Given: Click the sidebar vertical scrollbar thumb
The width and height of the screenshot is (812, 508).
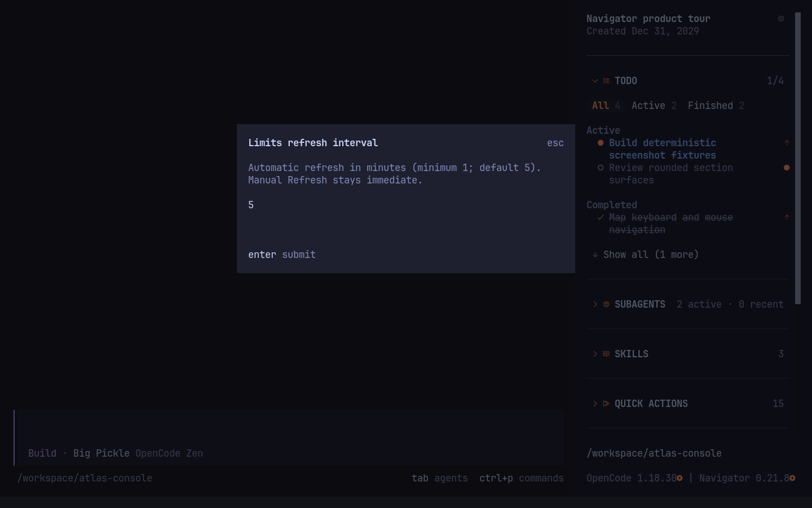Looking at the screenshot, I should tap(798, 158).
